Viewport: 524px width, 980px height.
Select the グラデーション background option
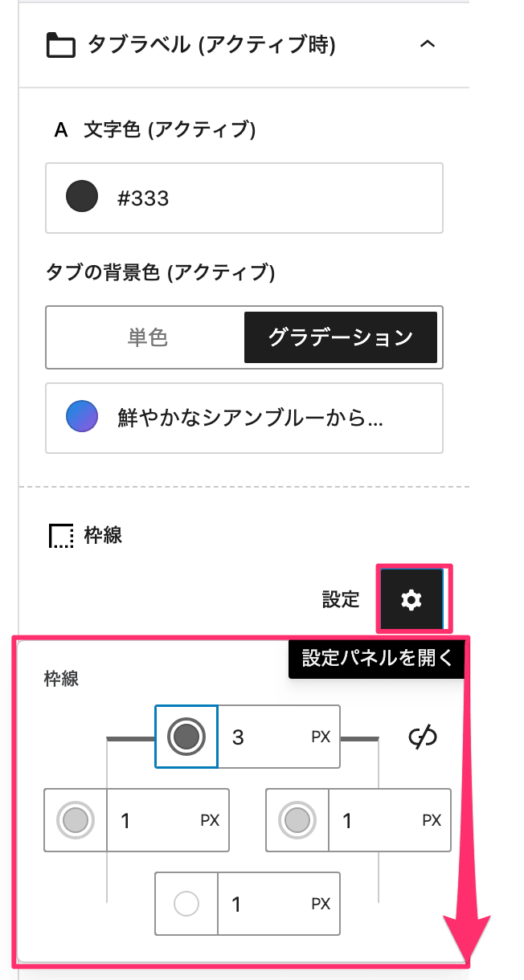pos(341,337)
